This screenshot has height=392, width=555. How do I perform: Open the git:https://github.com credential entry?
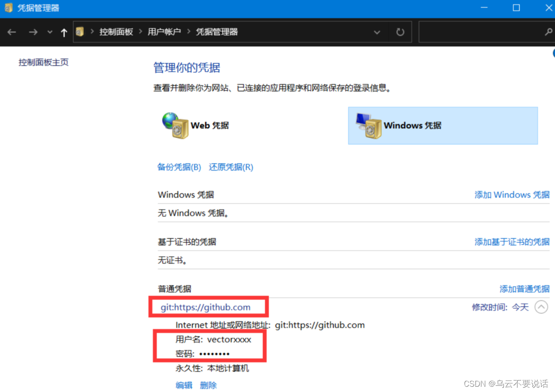point(206,307)
